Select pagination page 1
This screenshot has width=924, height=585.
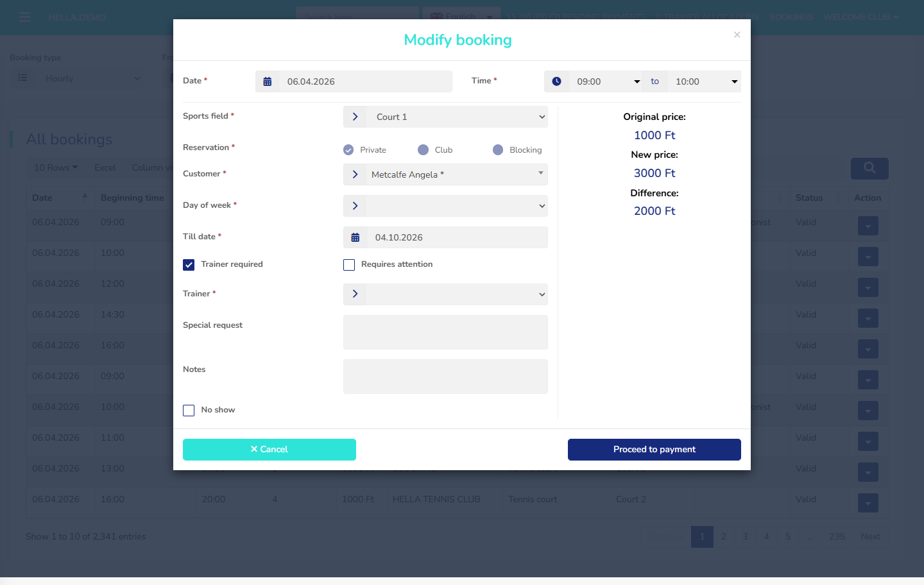click(x=702, y=536)
